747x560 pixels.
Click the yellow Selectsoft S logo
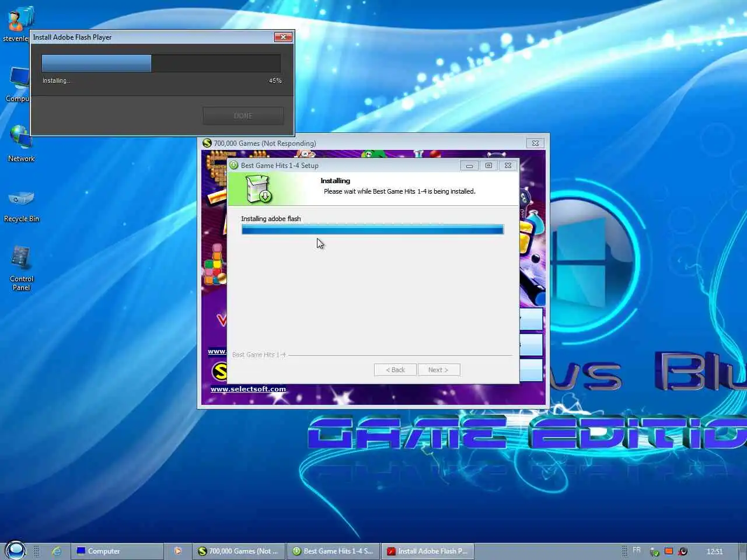point(219,370)
